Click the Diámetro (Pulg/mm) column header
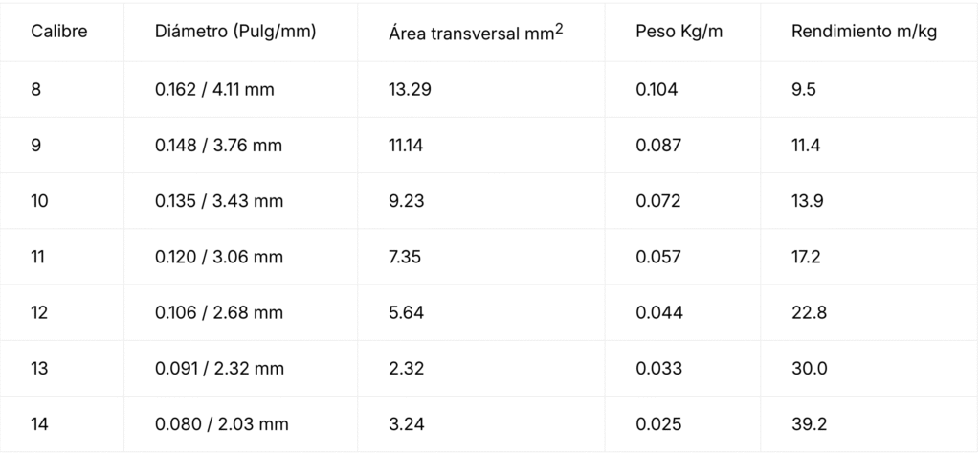 [x=235, y=32]
